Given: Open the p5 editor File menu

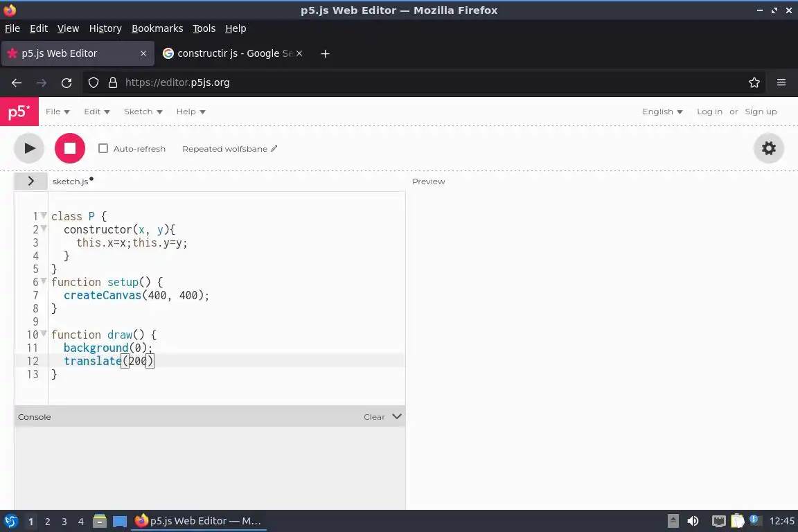Looking at the screenshot, I should point(57,112).
